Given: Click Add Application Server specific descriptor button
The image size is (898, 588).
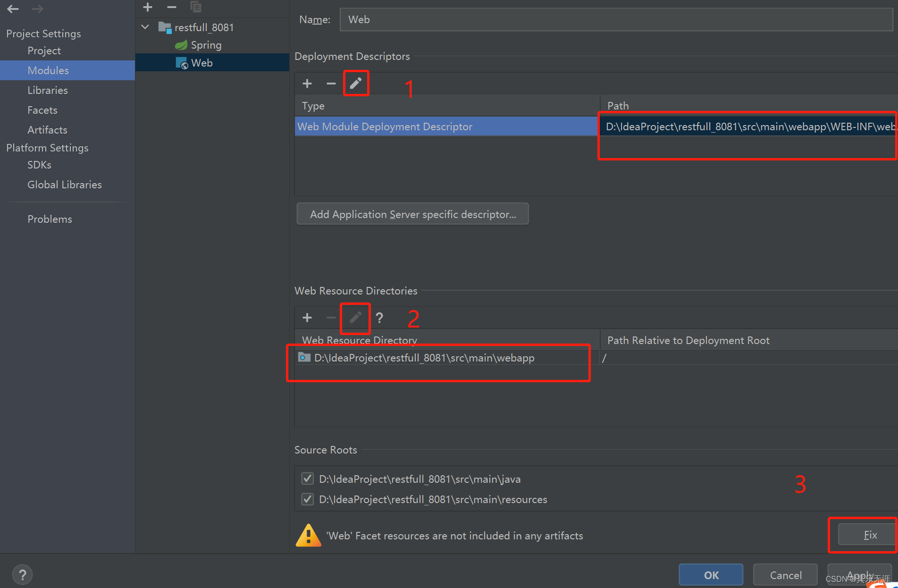Looking at the screenshot, I should pos(413,214).
